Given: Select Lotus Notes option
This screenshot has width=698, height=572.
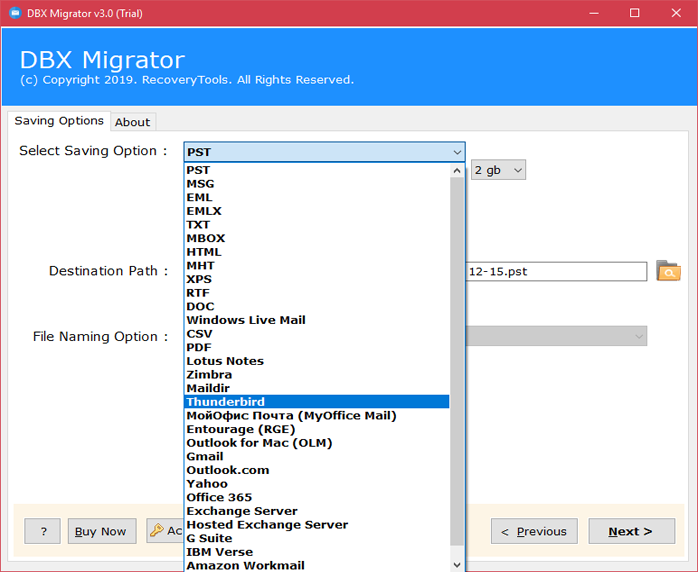Looking at the screenshot, I should tap(317, 361).
